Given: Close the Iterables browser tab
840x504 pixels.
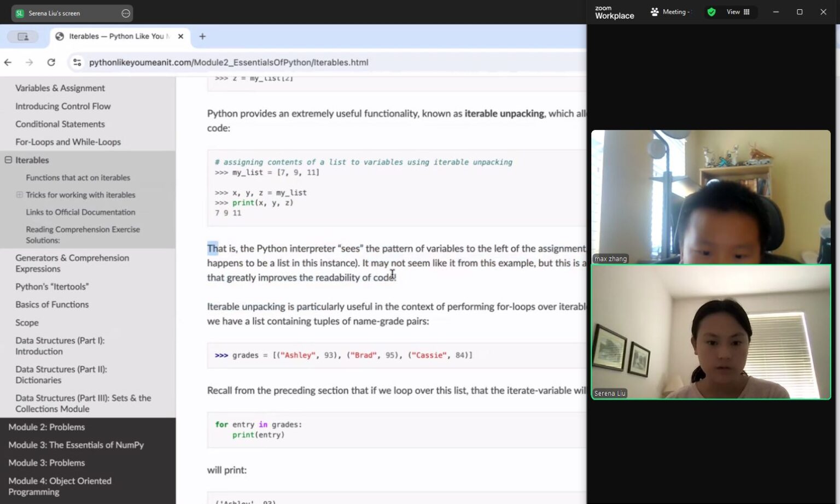Looking at the screenshot, I should [180, 37].
